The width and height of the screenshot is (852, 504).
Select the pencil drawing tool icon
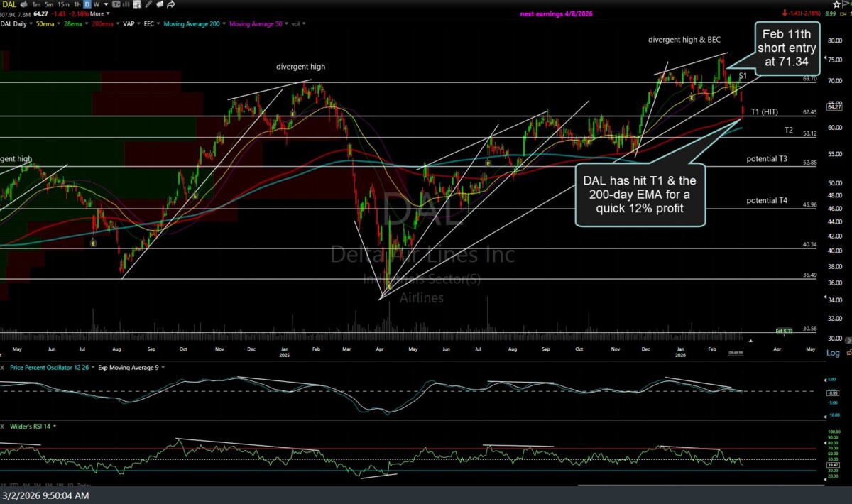pos(148,4)
